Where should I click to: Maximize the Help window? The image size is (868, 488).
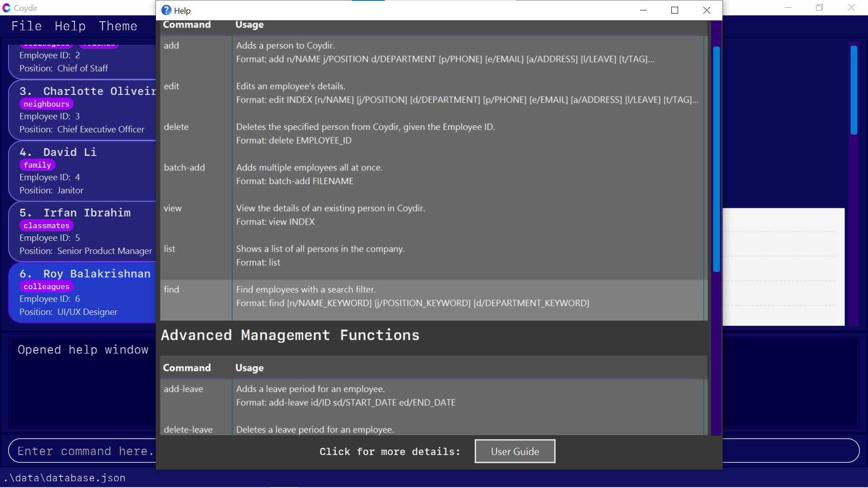tap(675, 10)
